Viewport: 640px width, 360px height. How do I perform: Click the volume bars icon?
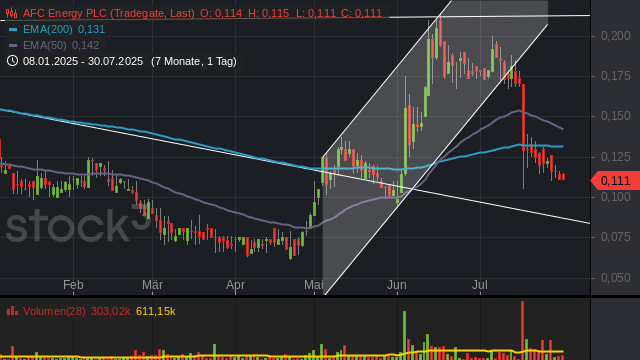[x=12, y=311]
